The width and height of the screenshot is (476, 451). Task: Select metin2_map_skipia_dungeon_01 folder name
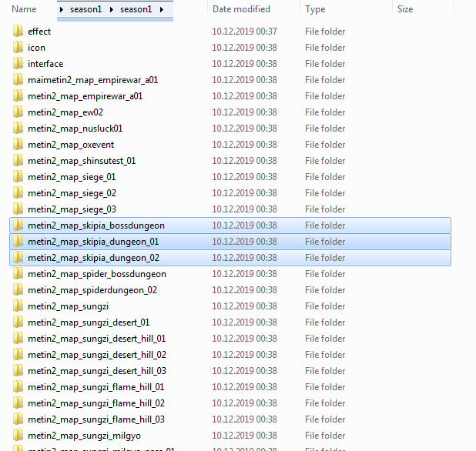(x=93, y=242)
